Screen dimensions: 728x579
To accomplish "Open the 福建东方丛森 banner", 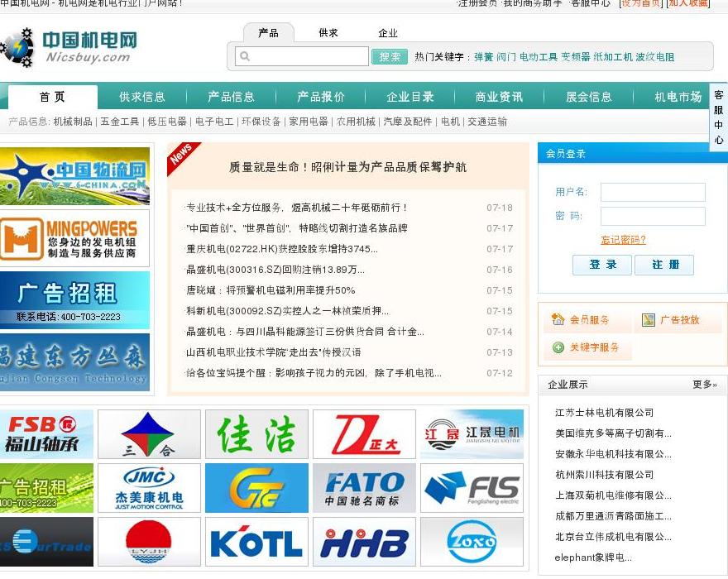I will pyautogui.click(x=74, y=362).
